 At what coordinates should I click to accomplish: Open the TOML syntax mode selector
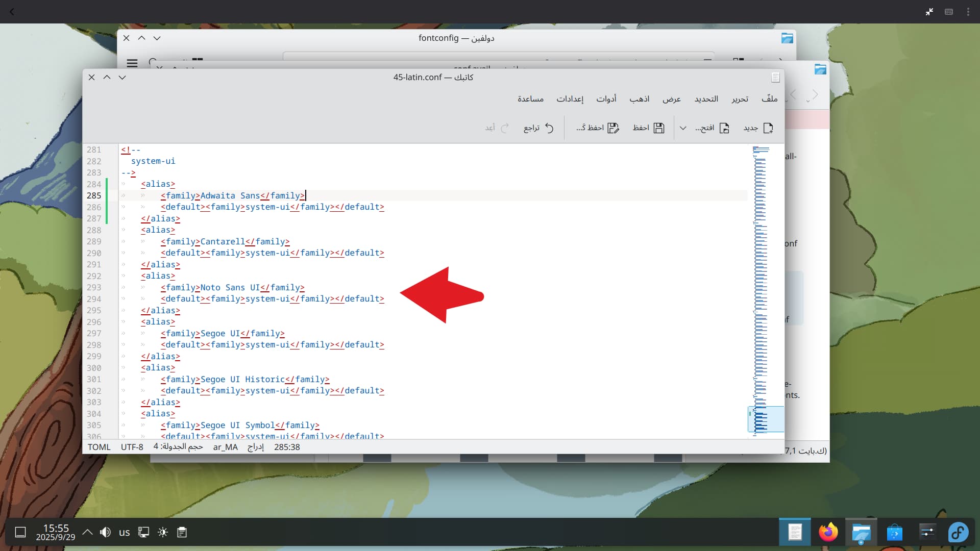[x=99, y=447]
